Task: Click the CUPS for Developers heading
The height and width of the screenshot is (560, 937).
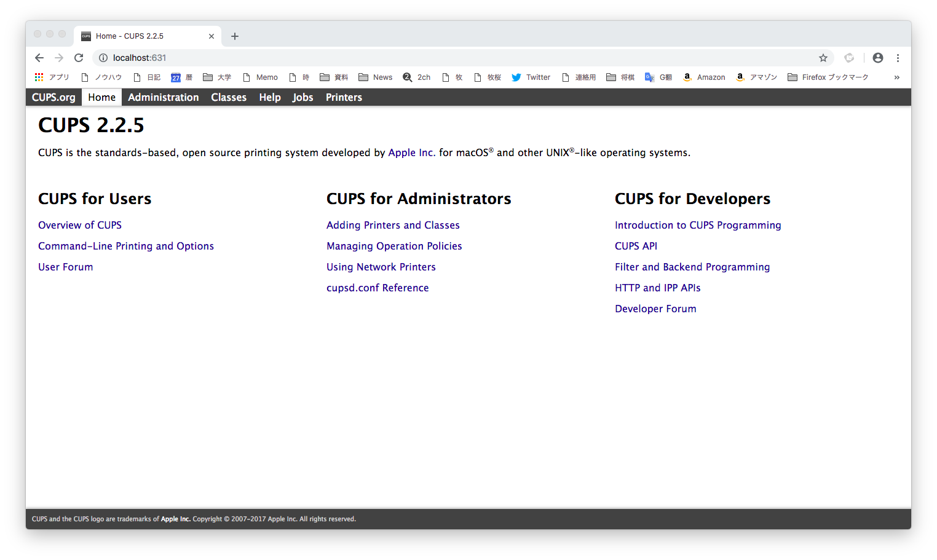Action: point(692,199)
